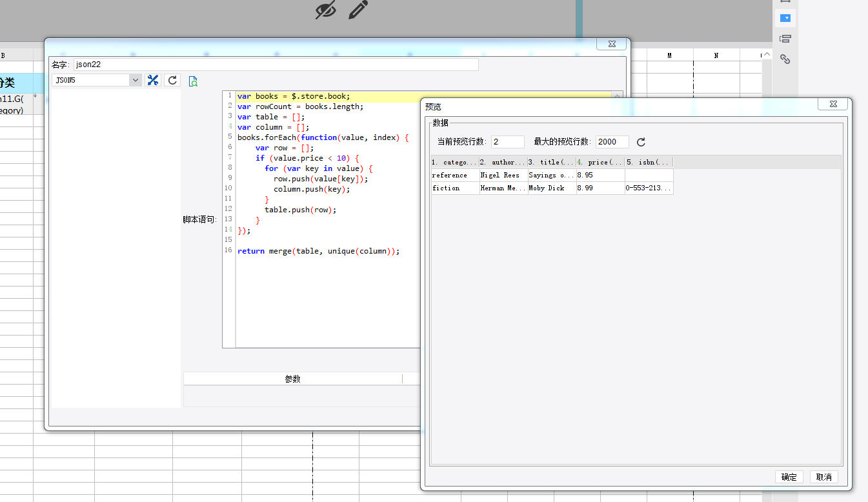The height and width of the screenshot is (502, 868).
Task: Click refresh icon next to JSON5 dropdown
Action: 172,80
